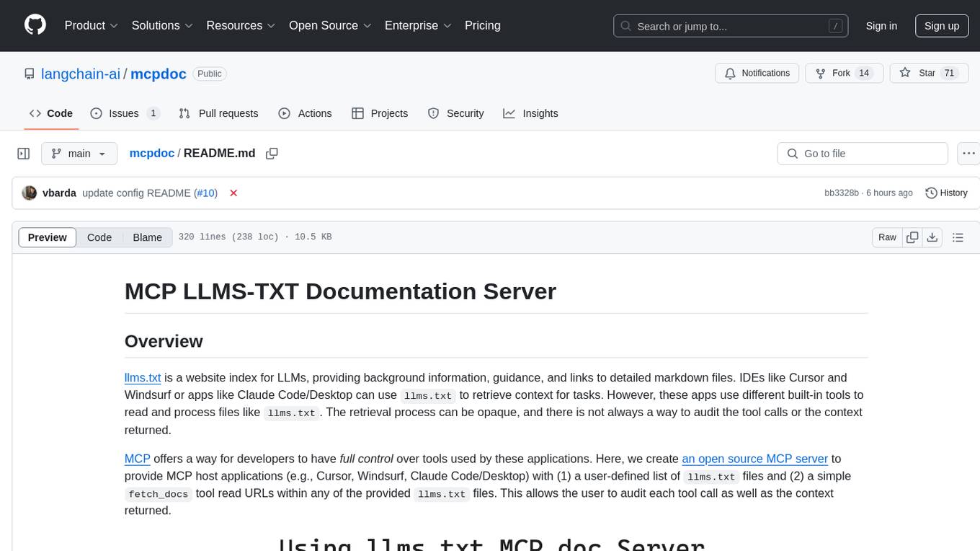
Task: Open commit bb3328b
Action: [x=842, y=193]
